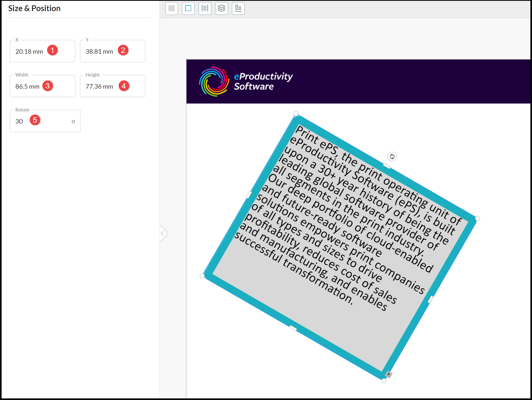The image size is (532, 400).
Task: Open the layers order icon
Action: point(222,8)
